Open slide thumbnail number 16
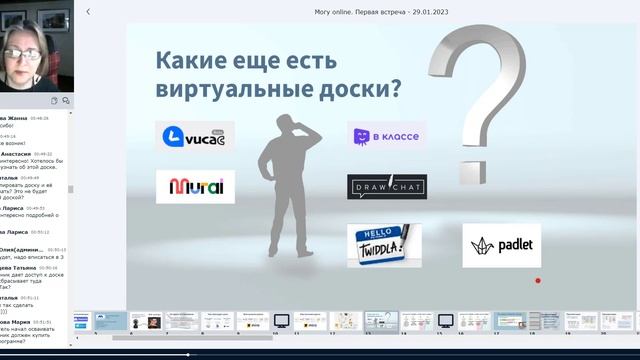640x360 pixels. click(474, 322)
